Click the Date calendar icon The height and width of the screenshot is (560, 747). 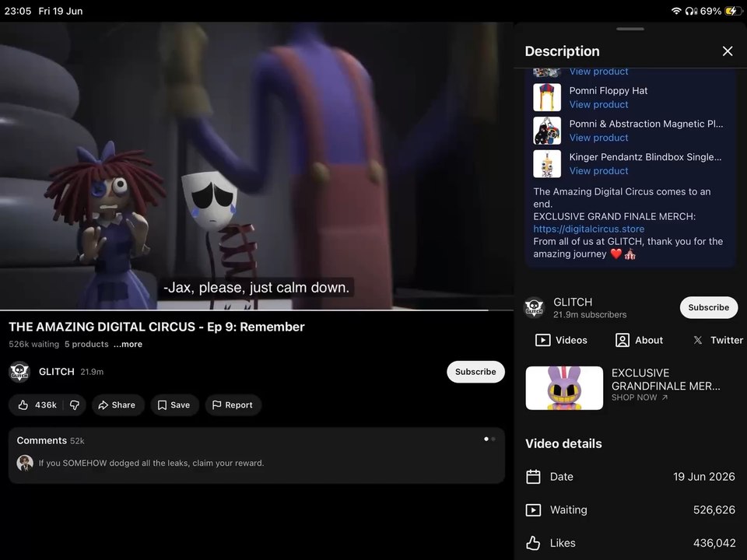pos(533,477)
